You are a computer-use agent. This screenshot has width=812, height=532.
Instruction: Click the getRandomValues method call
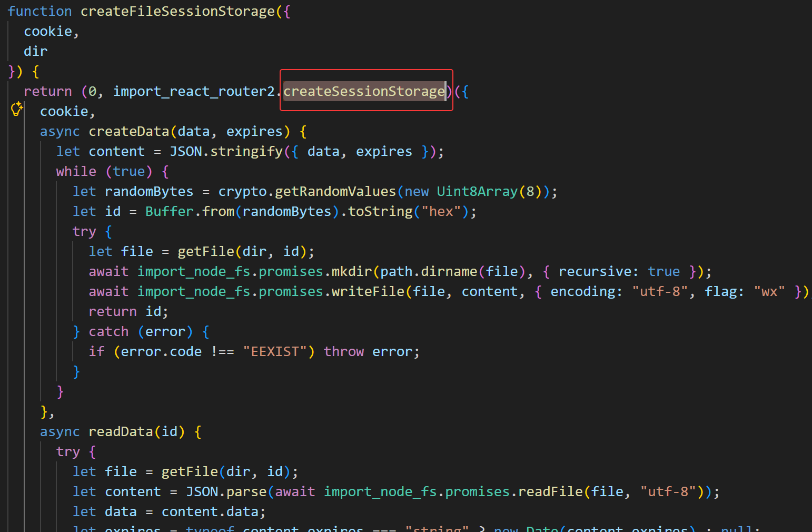click(335, 192)
